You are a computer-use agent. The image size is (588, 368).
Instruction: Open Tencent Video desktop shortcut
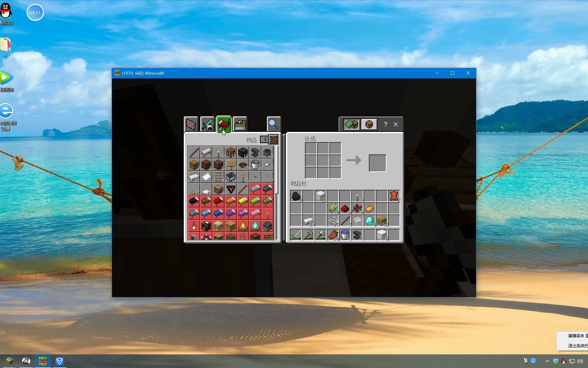click(6, 81)
